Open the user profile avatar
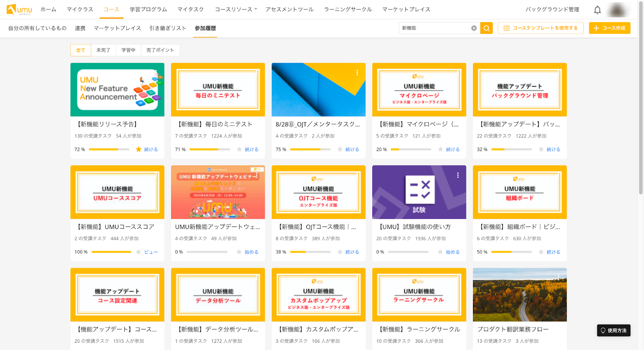This screenshot has width=644, height=350. [617, 10]
